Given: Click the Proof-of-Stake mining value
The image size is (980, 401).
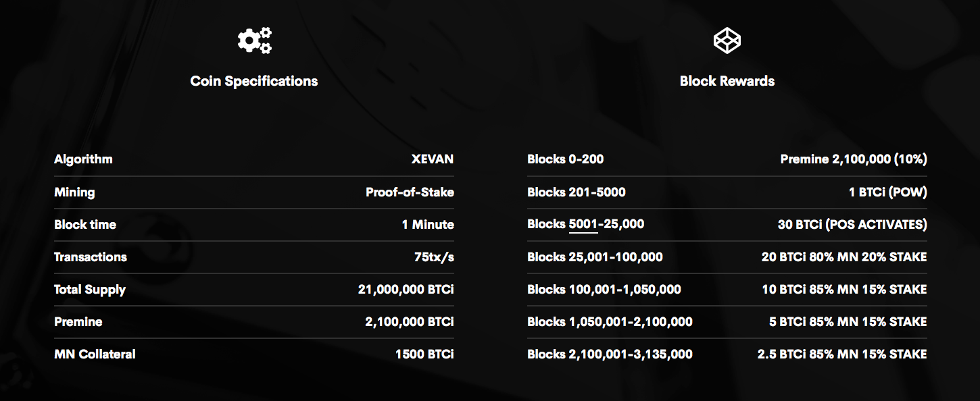Looking at the screenshot, I should (x=410, y=192).
